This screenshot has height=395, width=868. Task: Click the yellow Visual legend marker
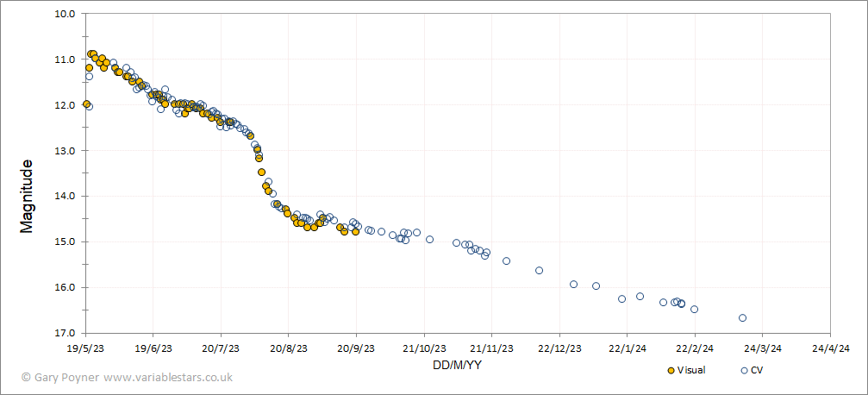coord(671,370)
